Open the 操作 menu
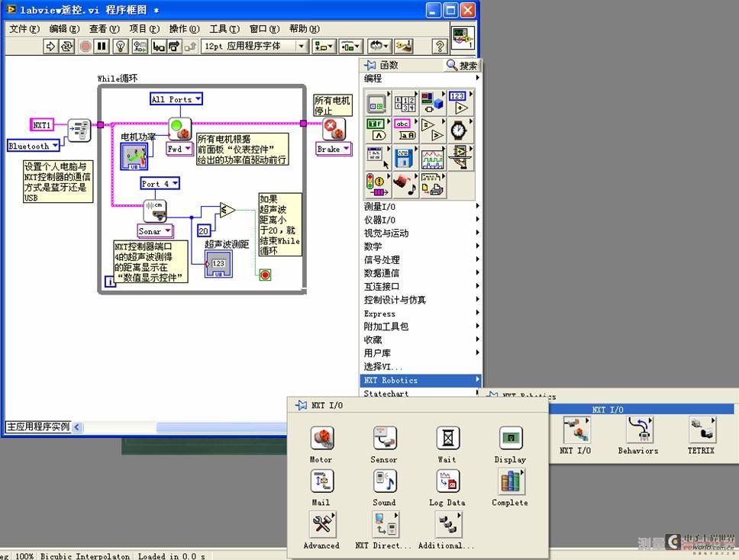Image resolution: width=739 pixels, height=560 pixels. (x=184, y=29)
